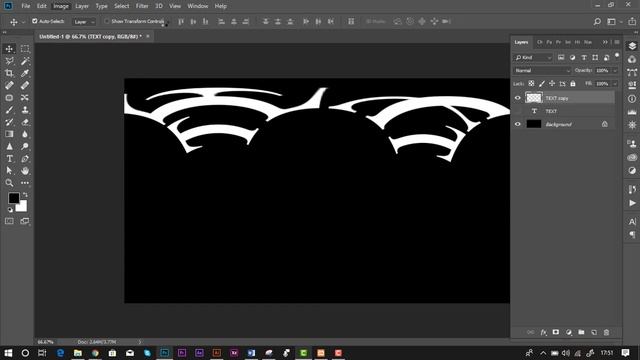Toggle filter for shape layers
The image size is (640, 360).
(595, 58)
